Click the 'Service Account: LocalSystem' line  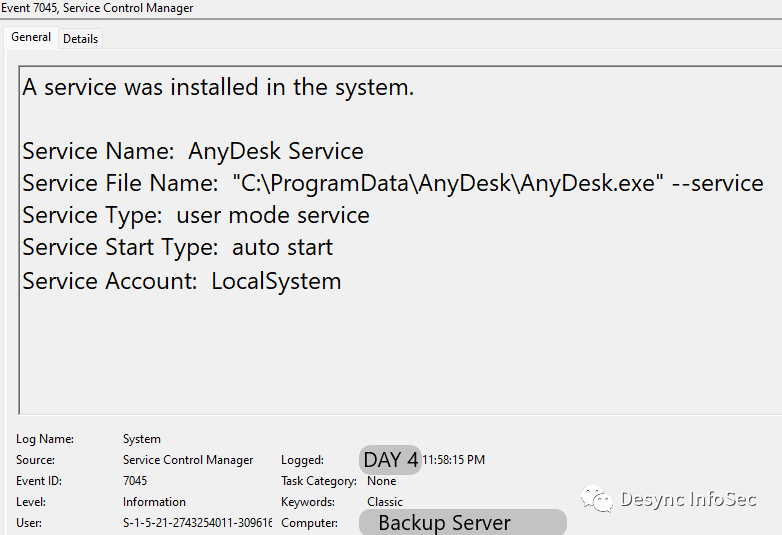point(182,281)
